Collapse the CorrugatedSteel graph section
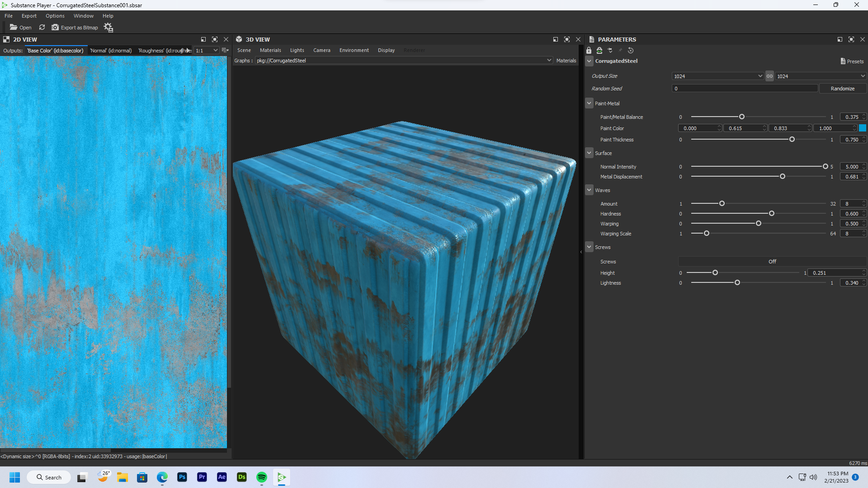The image size is (868, 488). coord(589,61)
